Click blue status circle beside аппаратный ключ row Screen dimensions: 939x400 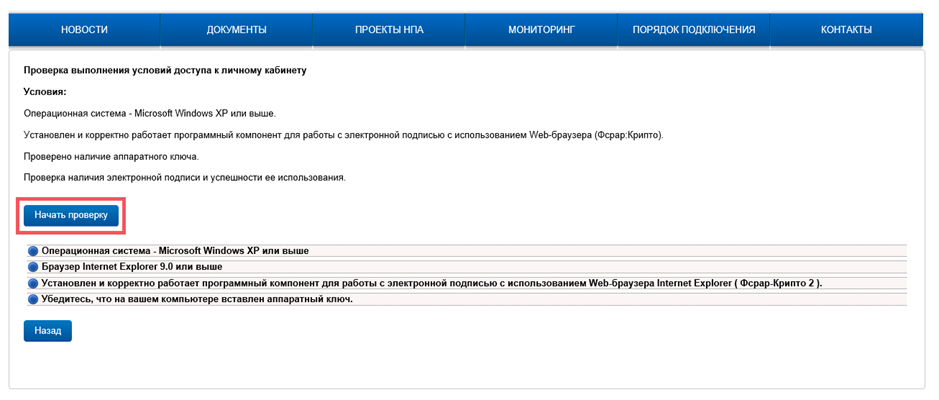click(34, 299)
